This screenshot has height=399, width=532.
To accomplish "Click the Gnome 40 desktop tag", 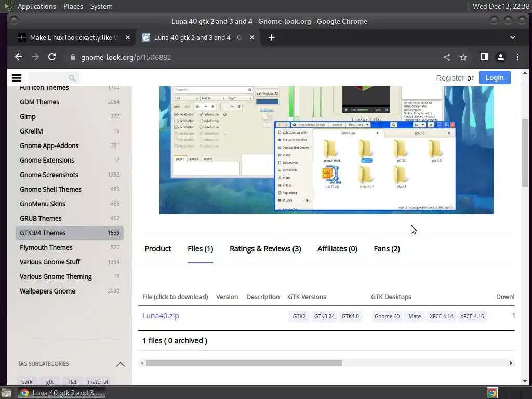I will (x=387, y=316).
